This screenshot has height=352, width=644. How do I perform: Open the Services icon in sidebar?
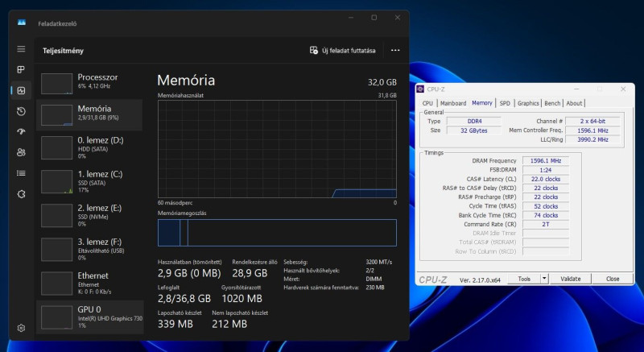pyautogui.click(x=21, y=194)
